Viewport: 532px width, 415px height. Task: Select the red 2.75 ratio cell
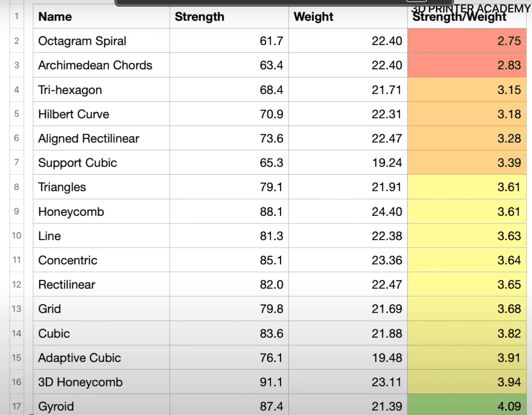[467, 41]
